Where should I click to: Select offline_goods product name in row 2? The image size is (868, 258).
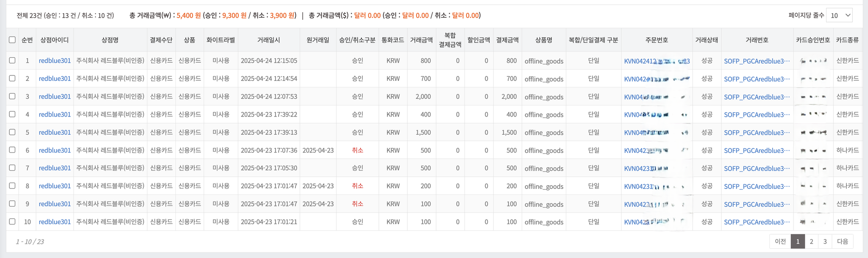point(544,79)
